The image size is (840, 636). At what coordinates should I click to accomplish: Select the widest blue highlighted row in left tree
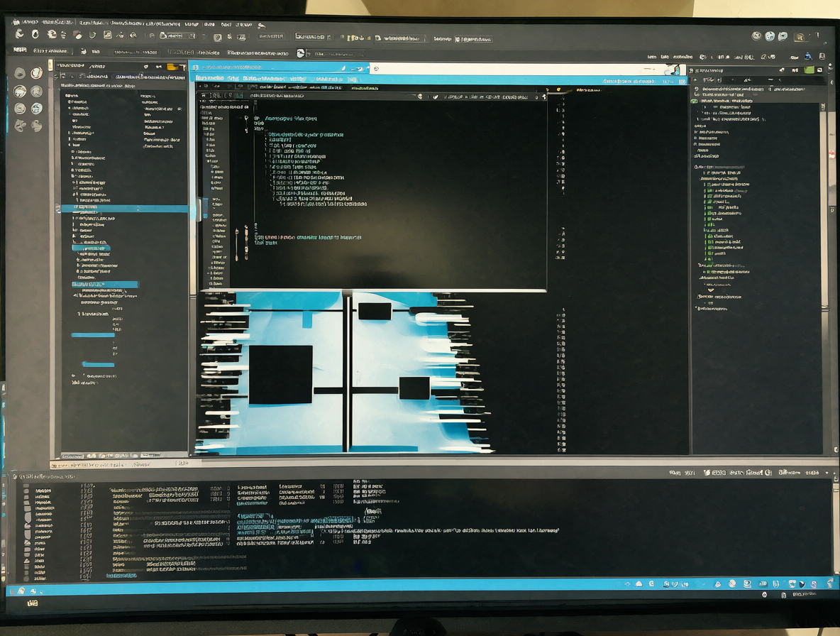[x=124, y=209]
